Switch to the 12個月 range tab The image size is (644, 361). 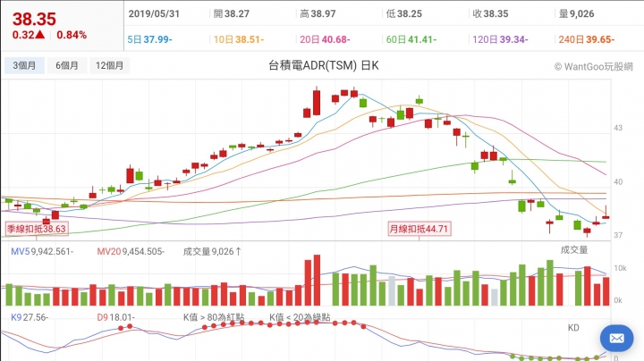pyautogui.click(x=110, y=65)
